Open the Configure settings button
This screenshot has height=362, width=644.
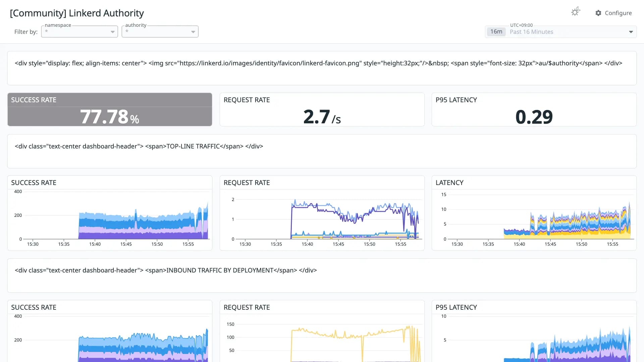click(613, 13)
